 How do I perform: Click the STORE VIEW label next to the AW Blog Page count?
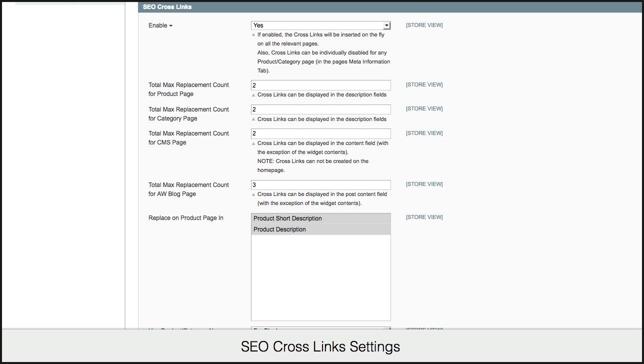(x=424, y=184)
